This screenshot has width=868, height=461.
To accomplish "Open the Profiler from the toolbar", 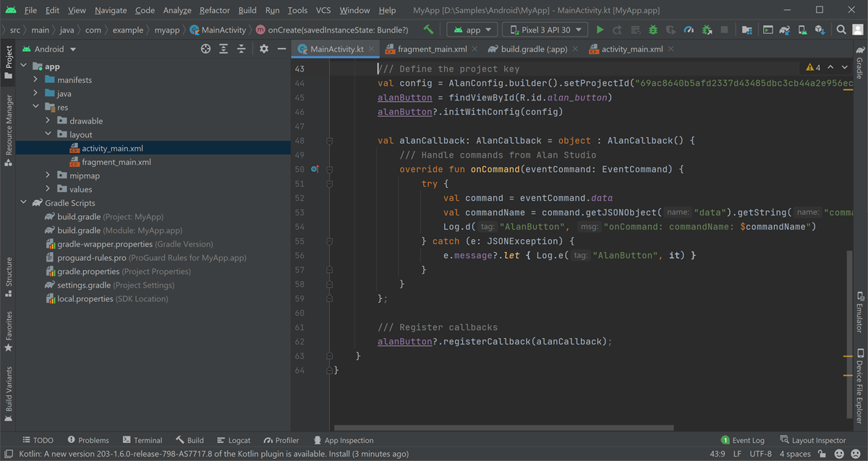I will (x=689, y=30).
